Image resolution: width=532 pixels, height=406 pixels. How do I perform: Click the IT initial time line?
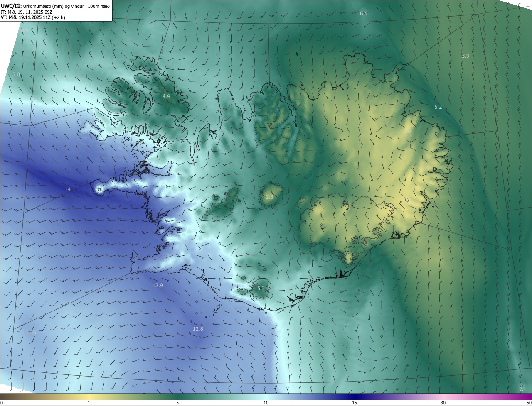pos(27,12)
